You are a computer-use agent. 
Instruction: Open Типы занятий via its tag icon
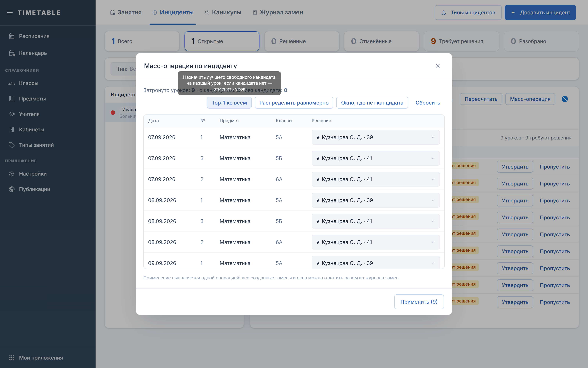(12, 145)
